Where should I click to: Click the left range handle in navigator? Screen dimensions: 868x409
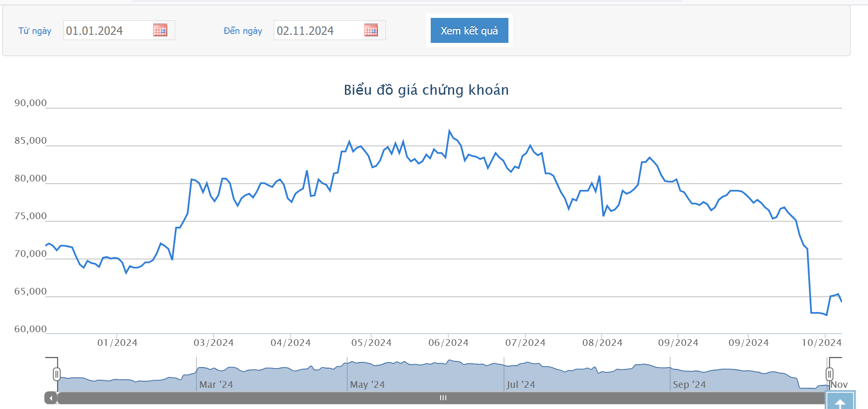57,374
